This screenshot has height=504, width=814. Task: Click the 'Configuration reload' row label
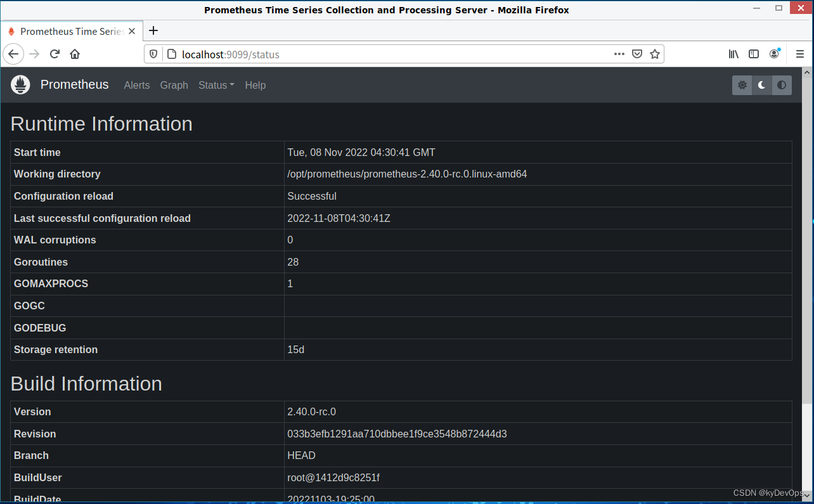pyautogui.click(x=63, y=196)
